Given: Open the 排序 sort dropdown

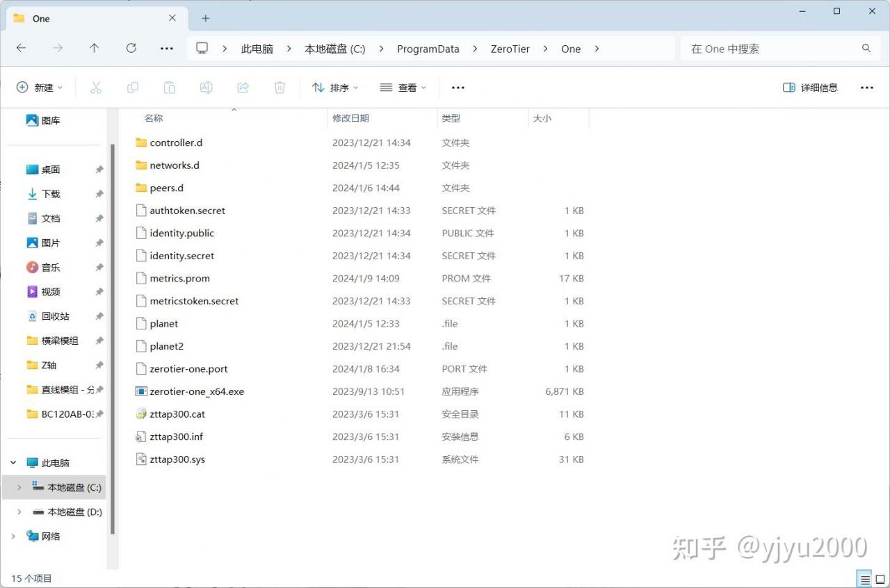Looking at the screenshot, I should 335,88.
